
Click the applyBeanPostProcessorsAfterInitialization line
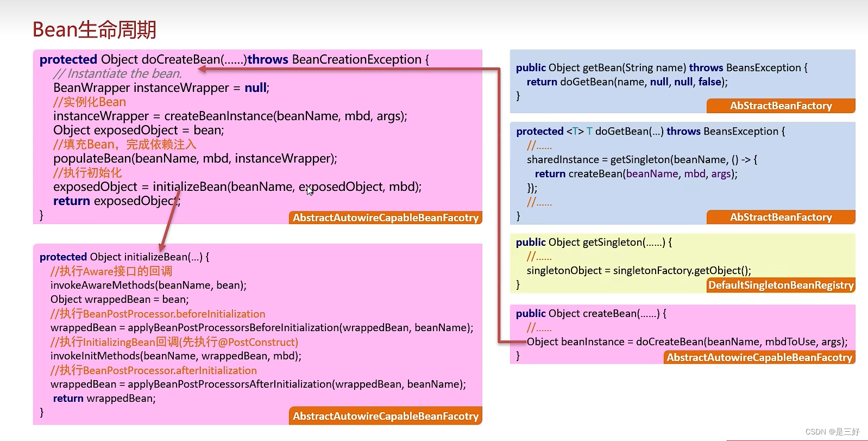pyautogui.click(x=258, y=384)
